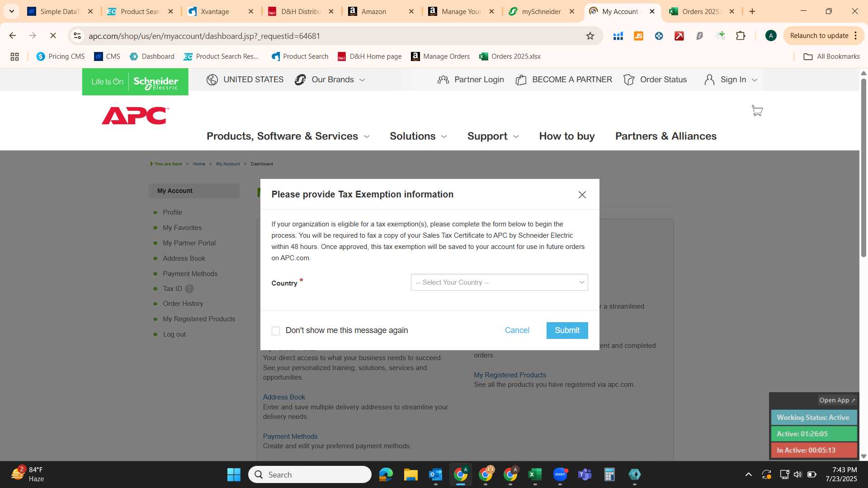Open the Chrome extensions puzzle icon
This screenshot has height=488, width=868.
[741, 36]
